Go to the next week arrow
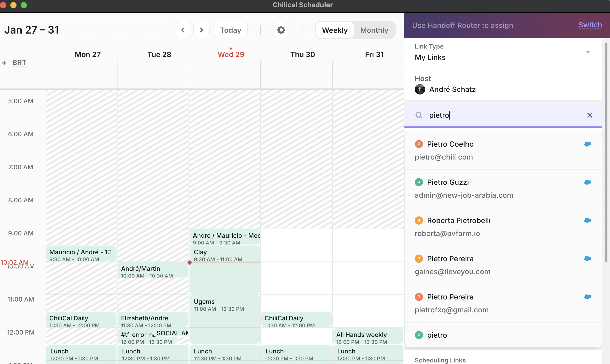The width and height of the screenshot is (610, 364). 201,30
